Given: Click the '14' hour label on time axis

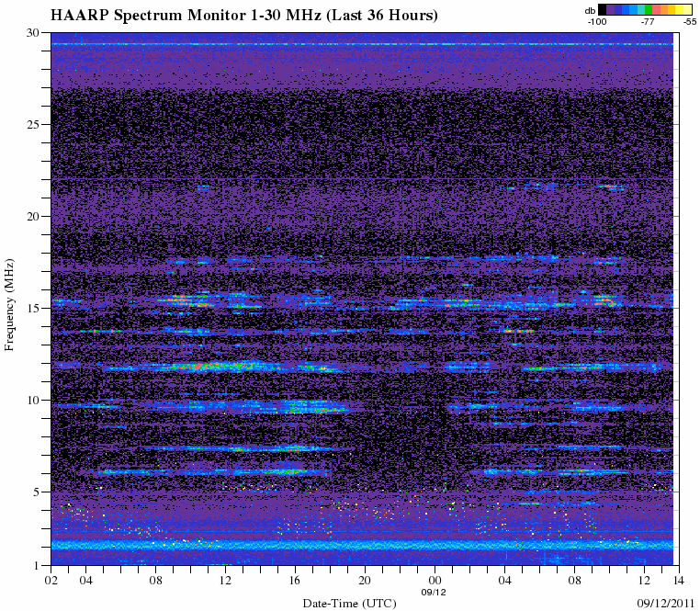Looking at the screenshot, I should [x=679, y=580].
